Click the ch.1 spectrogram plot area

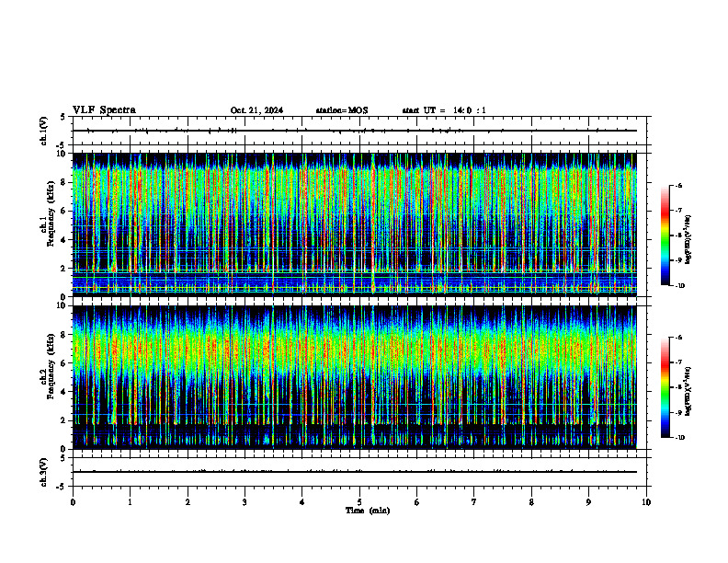coord(355,224)
